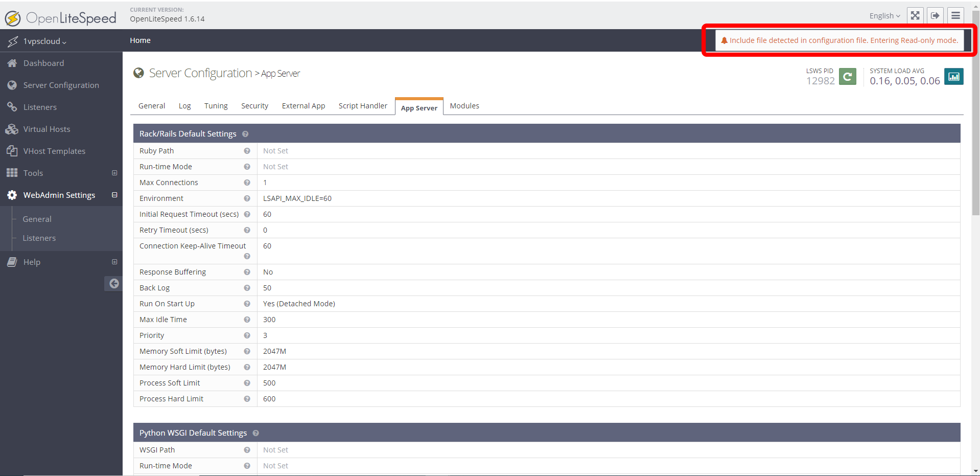Click help icon for Max Idle Time

pos(247,320)
